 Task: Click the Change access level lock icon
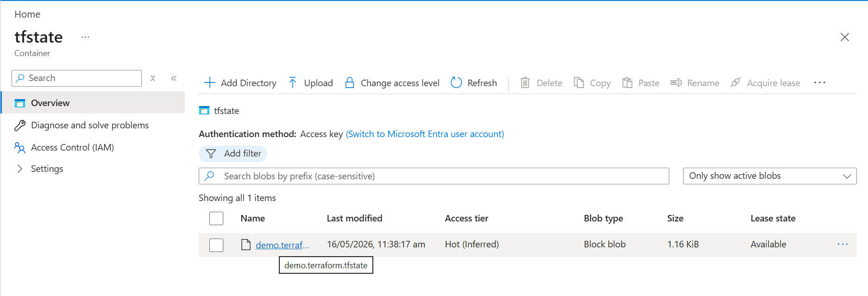pyautogui.click(x=350, y=83)
